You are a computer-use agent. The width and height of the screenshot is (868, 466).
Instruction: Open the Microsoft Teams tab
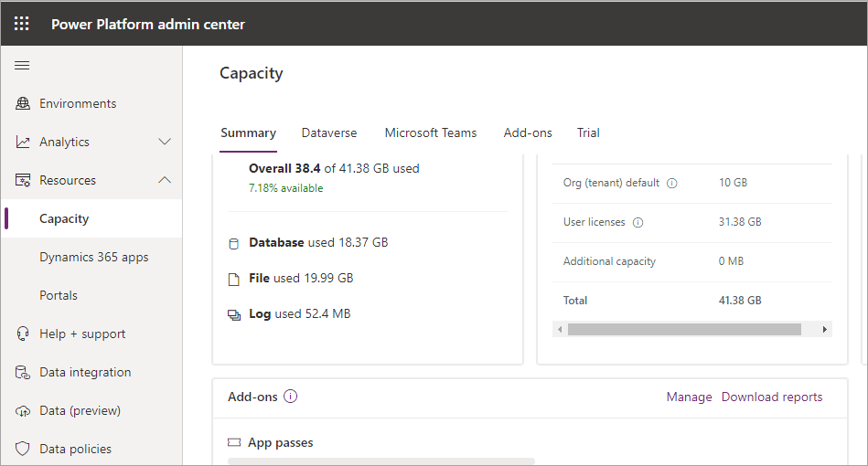click(431, 133)
